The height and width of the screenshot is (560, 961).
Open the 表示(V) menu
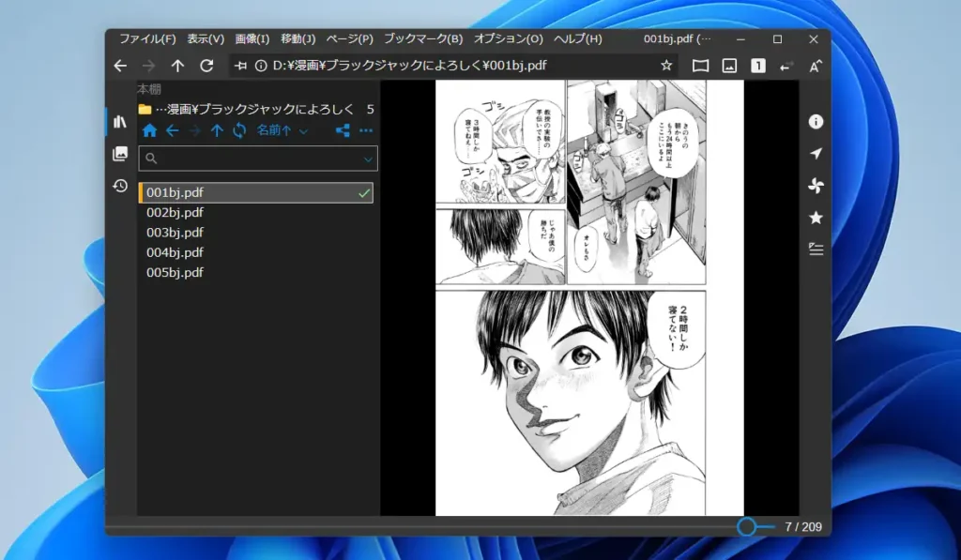(x=206, y=39)
